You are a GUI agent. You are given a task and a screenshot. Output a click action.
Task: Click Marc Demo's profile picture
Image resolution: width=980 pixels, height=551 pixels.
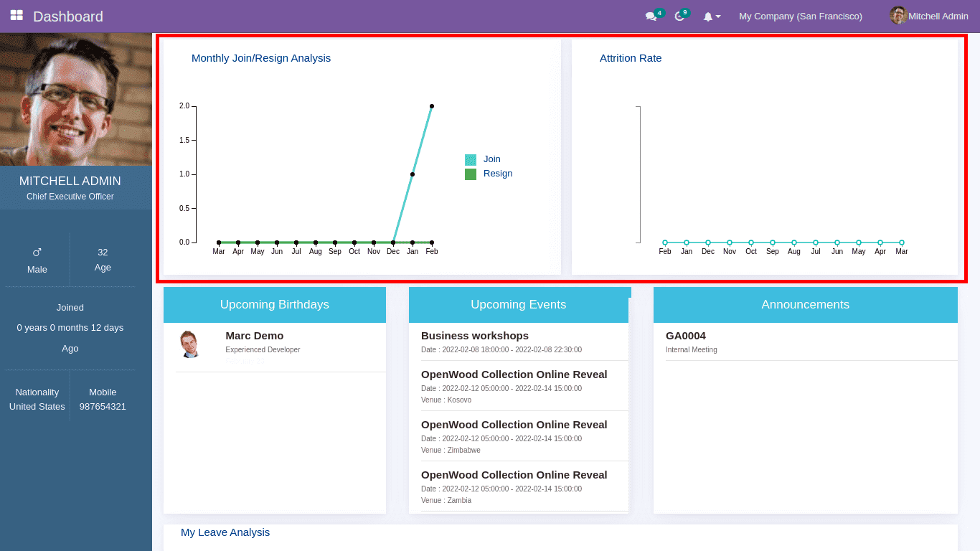(191, 343)
